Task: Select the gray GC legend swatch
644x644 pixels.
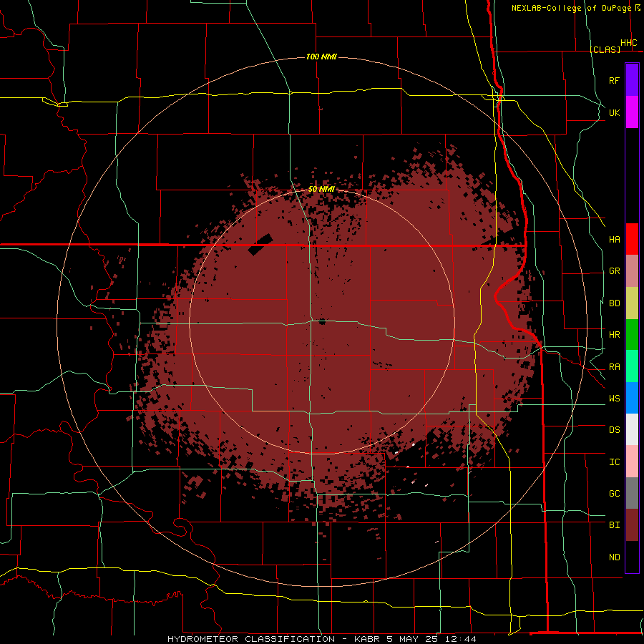Action: (632, 493)
